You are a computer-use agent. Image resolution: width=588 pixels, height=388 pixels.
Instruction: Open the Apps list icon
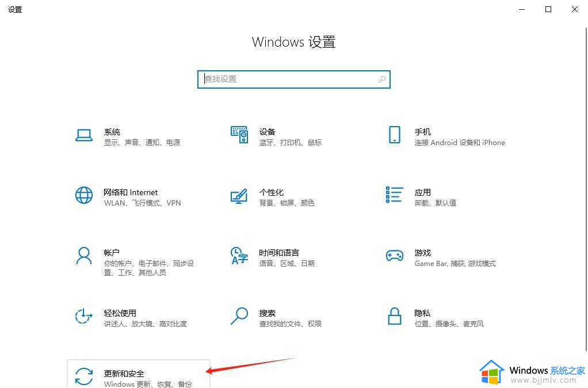(x=395, y=195)
